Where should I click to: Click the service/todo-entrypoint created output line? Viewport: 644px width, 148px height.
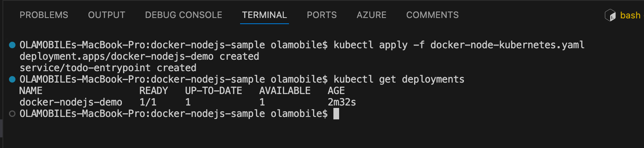(108, 68)
